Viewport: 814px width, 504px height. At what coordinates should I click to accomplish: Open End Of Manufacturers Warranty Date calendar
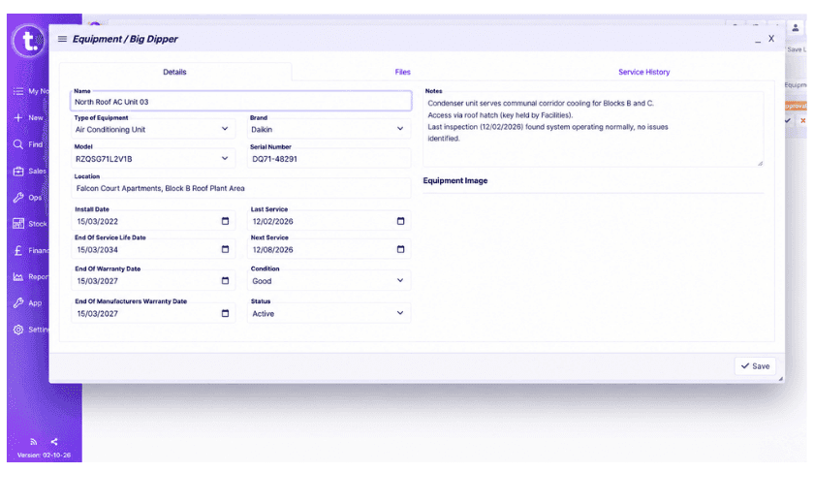point(225,313)
